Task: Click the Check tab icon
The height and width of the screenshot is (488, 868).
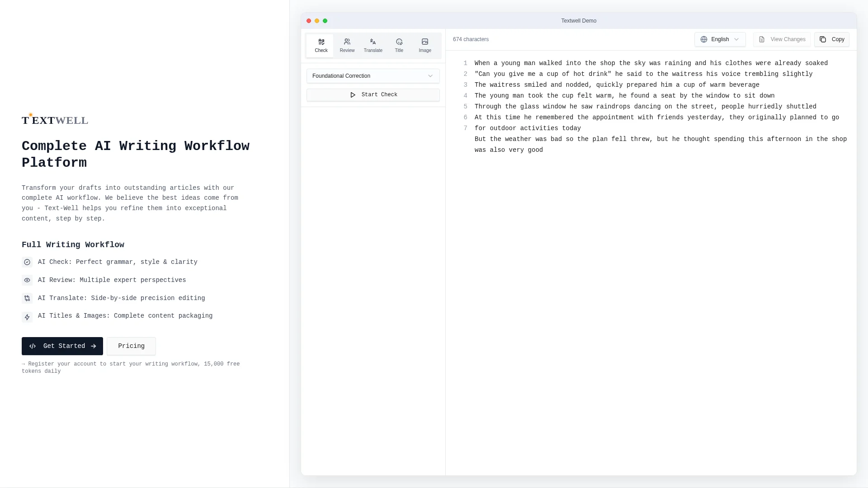Action: click(x=321, y=42)
